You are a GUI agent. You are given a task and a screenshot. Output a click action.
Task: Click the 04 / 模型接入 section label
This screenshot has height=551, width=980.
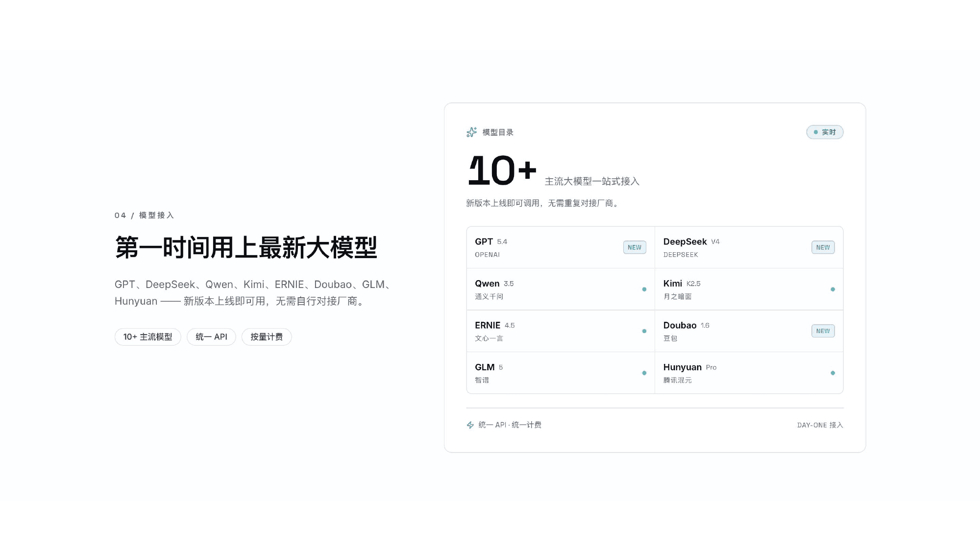145,216
